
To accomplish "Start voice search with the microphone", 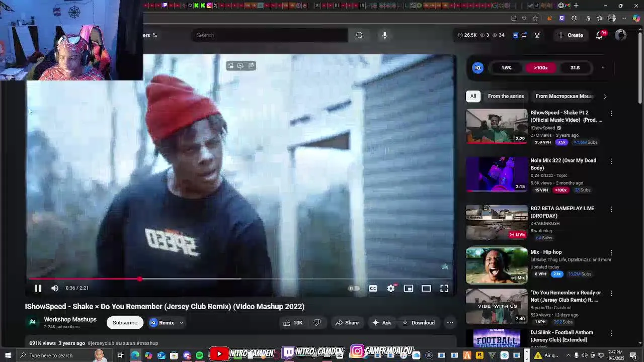I will point(384,35).
